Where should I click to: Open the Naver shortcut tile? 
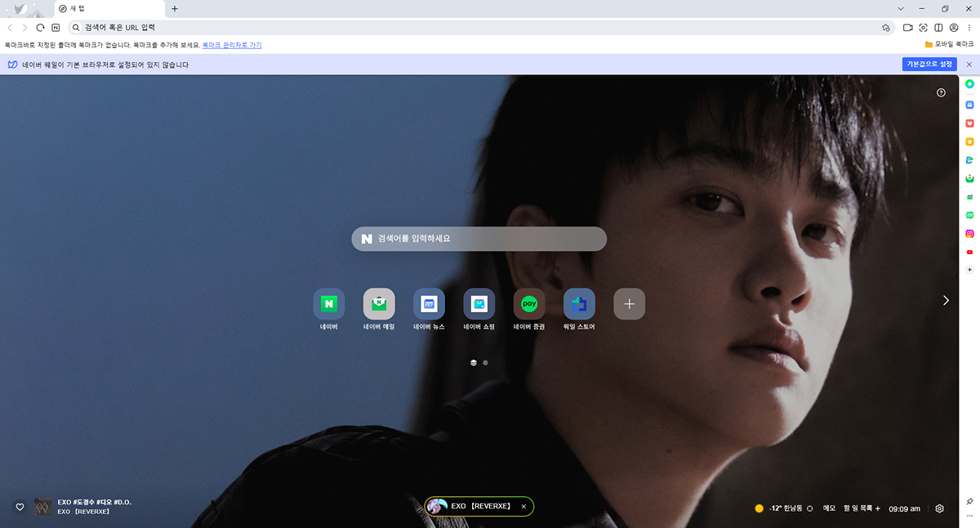point(329,304)
